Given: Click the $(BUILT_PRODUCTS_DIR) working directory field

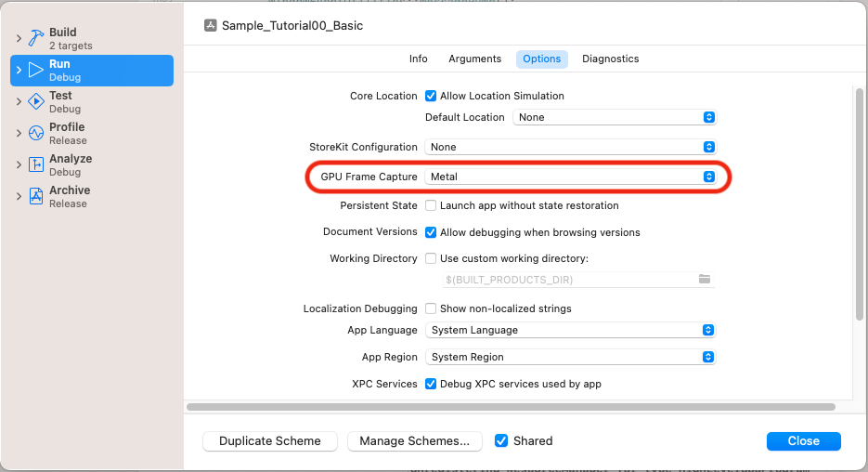Looking at the screenshot, I should point(578,280).
